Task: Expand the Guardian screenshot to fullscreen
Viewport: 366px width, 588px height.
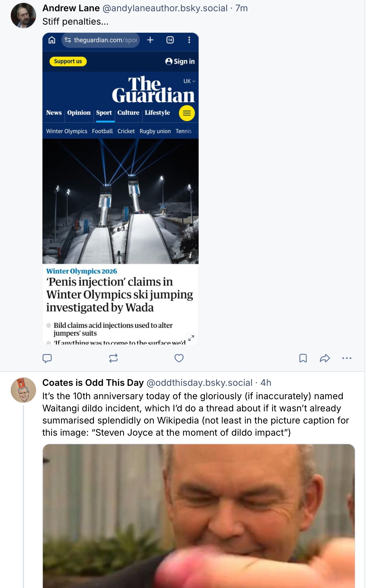Action: 191,338
